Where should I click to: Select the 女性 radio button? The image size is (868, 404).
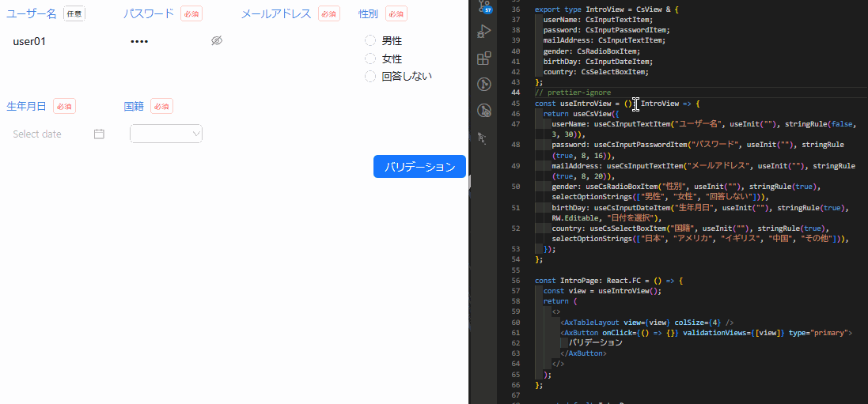(x=370, y=59)
